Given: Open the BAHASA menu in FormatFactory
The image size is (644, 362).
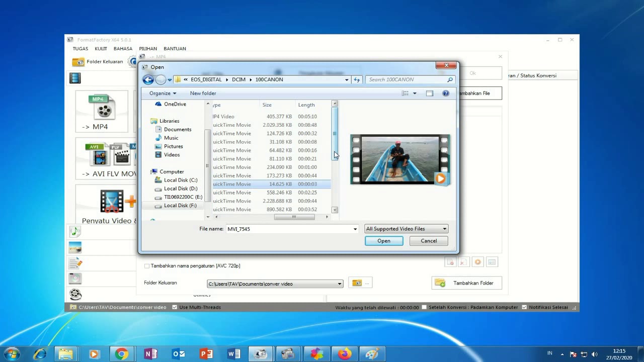Looking at the screenshot, I should 123,49.
